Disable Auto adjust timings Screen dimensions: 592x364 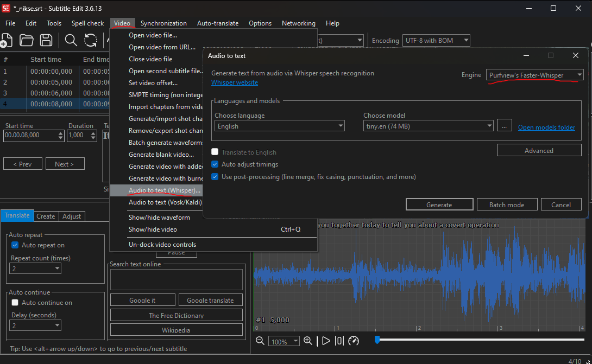coord(215,164)
